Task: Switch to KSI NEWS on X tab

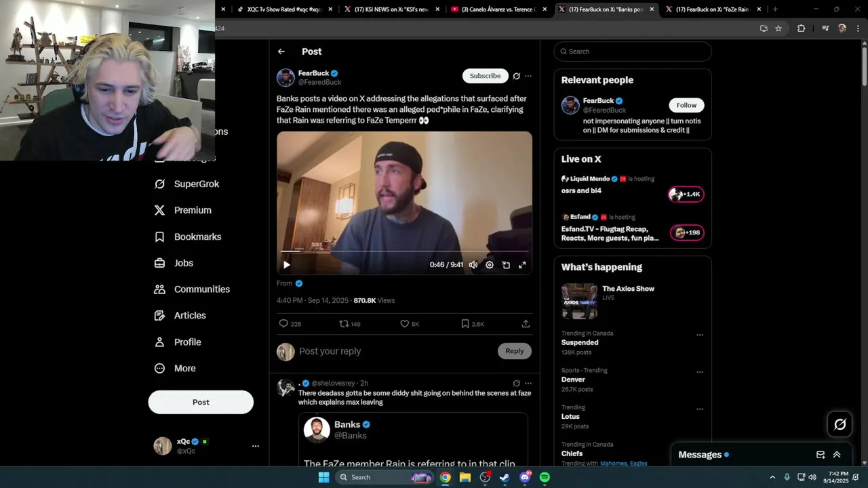Action: tap(391, 9)
